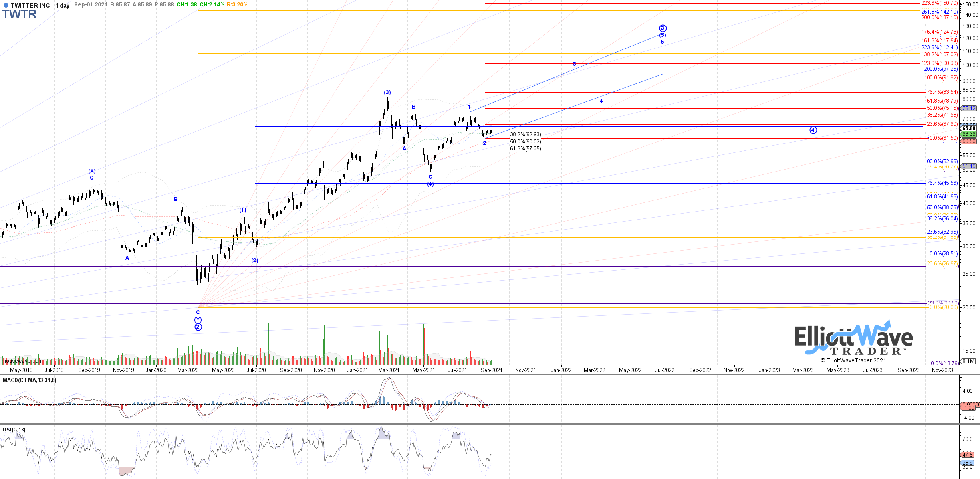Open the motivewave.com link text
This screenshot has height=479, width=980.
click(x=22, y=361)
